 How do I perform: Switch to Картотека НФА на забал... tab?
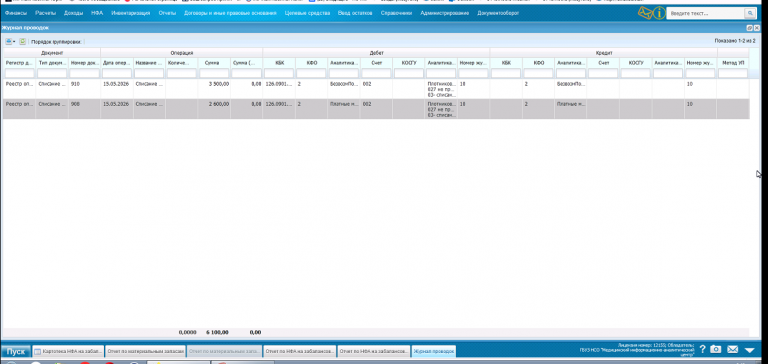(x=68, y=351)
